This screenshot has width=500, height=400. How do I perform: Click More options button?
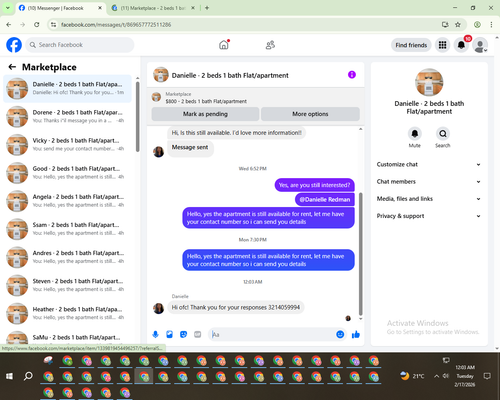[310, 114]
